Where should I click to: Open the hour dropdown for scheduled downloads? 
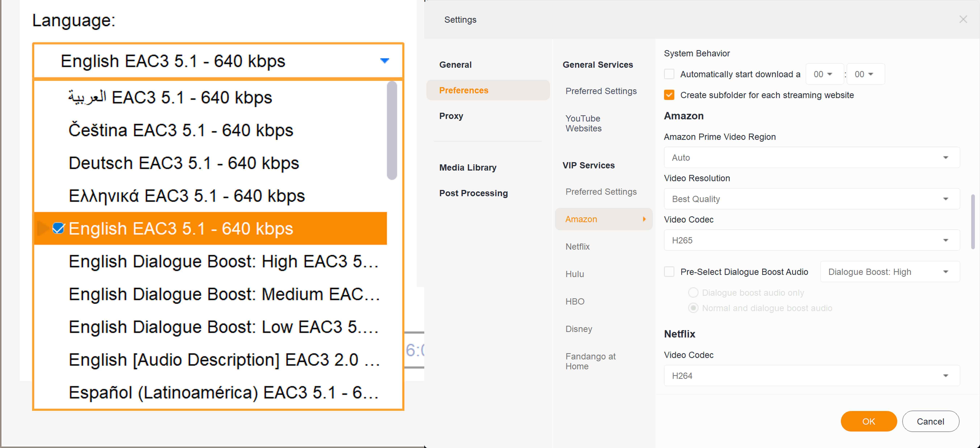[824, 74]
